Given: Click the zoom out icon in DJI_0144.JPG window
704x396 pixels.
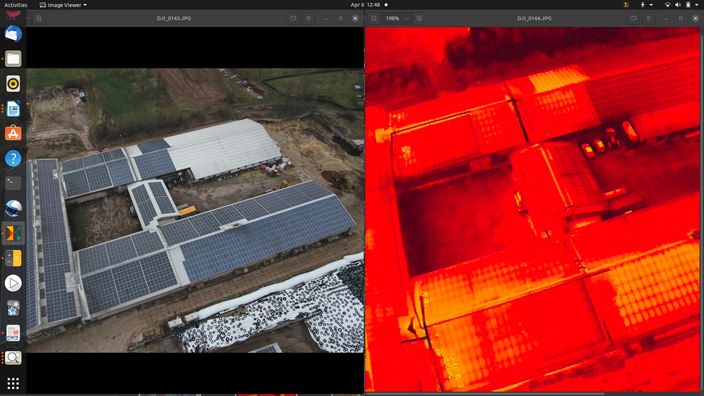Looking at the screenshot, I should tap(374, 18).
